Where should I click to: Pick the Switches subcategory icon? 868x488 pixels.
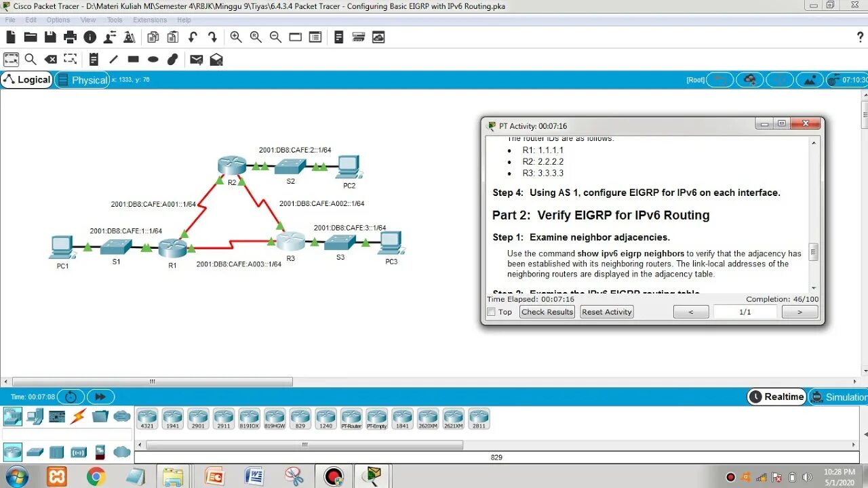pos(35,452)
